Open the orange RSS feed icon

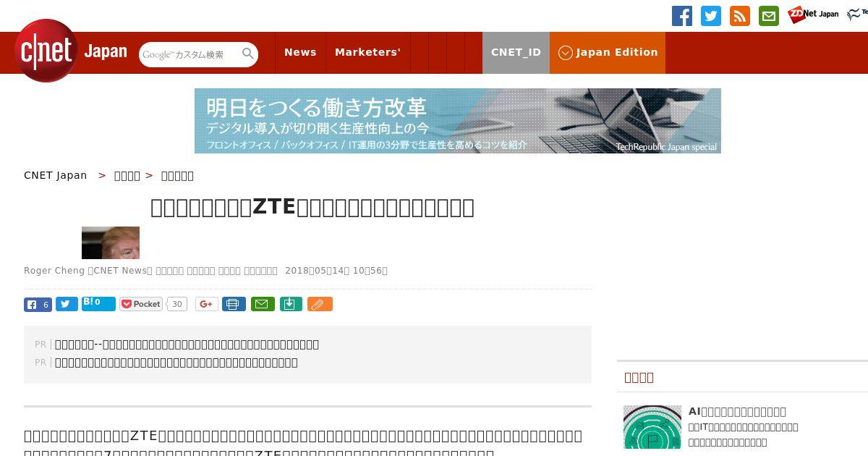click(740, 16)
